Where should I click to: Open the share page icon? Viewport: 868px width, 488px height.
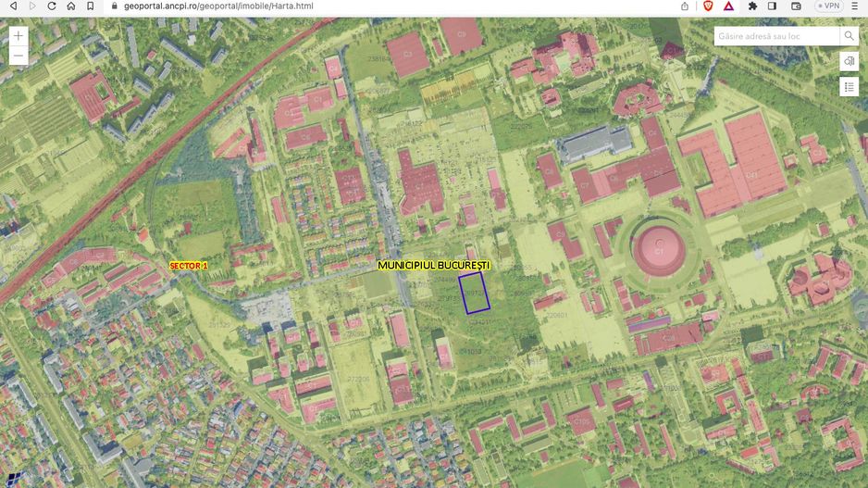click(x=685, y=6)
